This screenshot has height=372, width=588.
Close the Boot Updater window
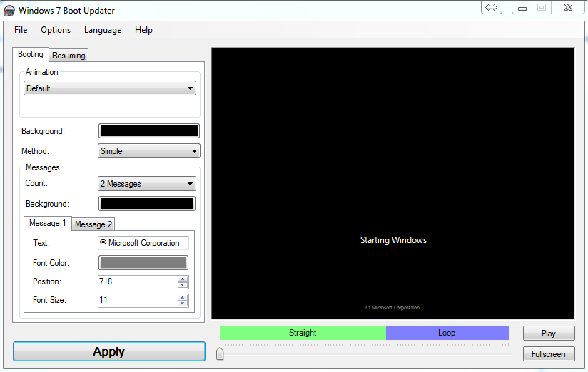pyautogui.click(x=568, y=8)
